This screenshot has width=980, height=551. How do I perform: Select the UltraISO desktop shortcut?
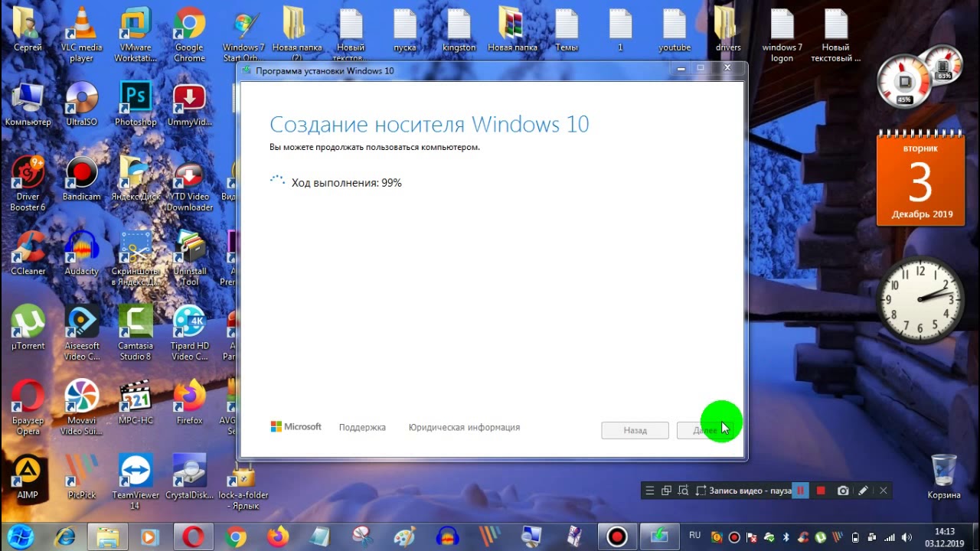click(x=81, y=105)
